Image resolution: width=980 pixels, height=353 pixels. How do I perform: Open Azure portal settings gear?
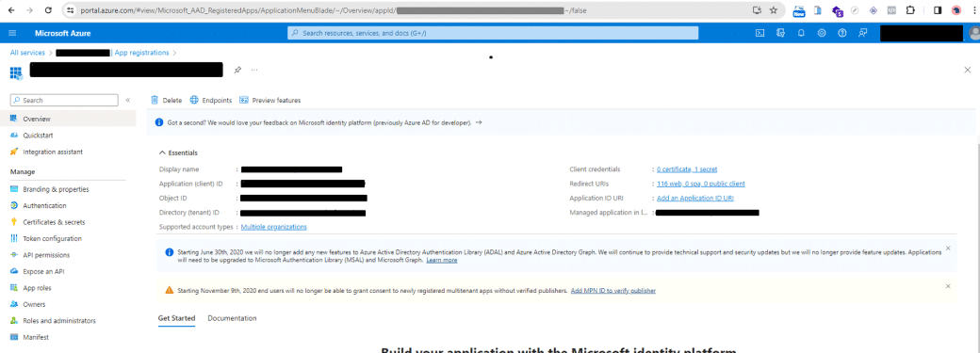click(x=822, y=33)
